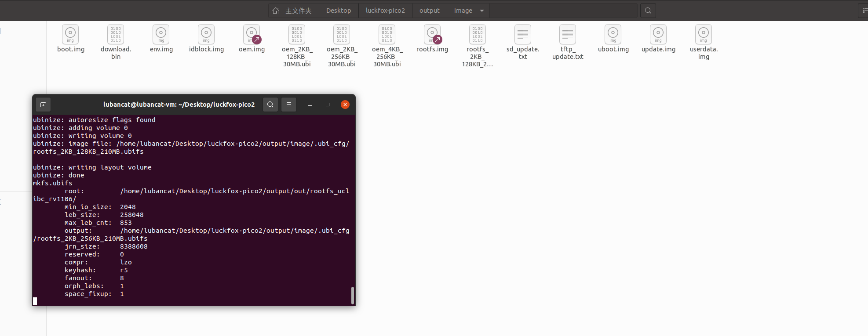Click 'min_io_size: 2048' terminal line
This screenshot has height=336, width=868.
100,207
